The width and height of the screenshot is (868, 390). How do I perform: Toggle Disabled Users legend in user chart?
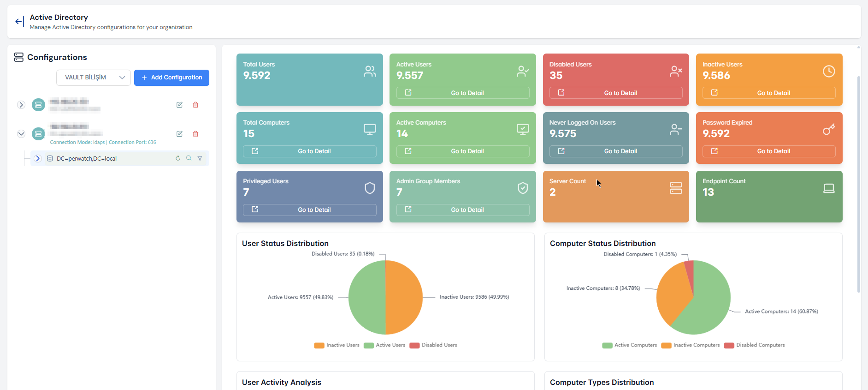pos(433,345)
